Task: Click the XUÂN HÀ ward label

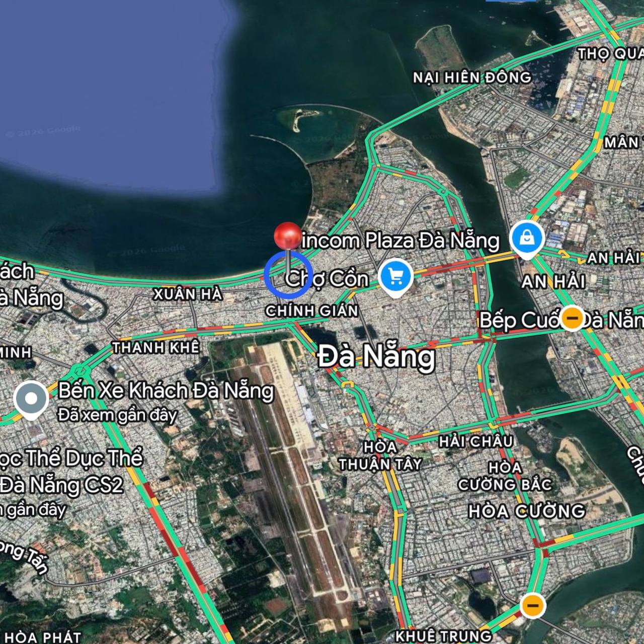Action: [x=188, y=294]
